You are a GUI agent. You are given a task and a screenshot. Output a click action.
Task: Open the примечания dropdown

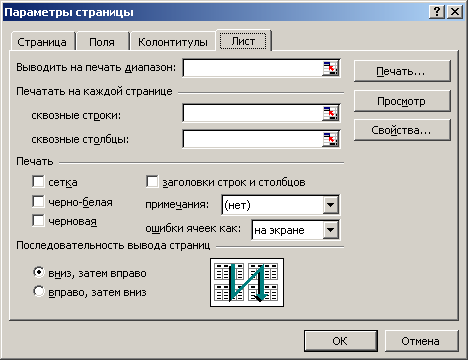pos(331,204)
